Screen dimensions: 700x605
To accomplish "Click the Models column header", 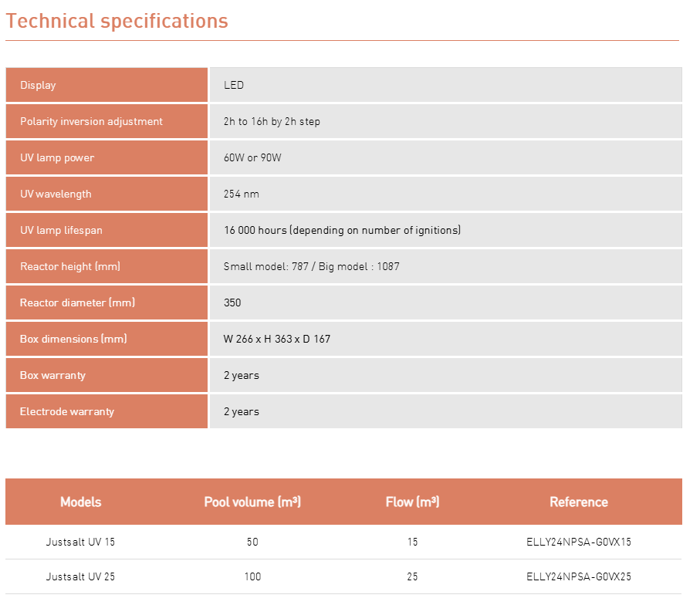I will [80, 502].
